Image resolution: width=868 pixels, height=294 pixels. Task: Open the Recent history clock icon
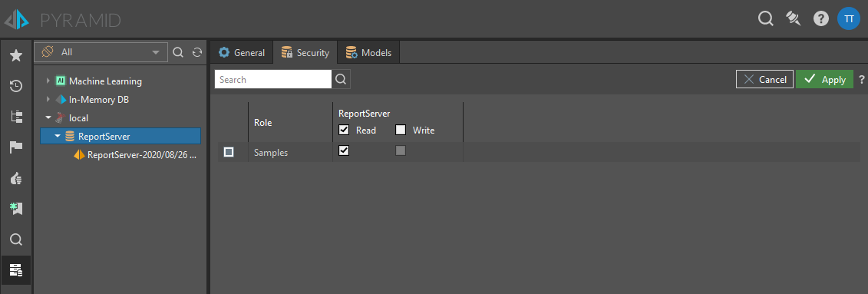16,86
